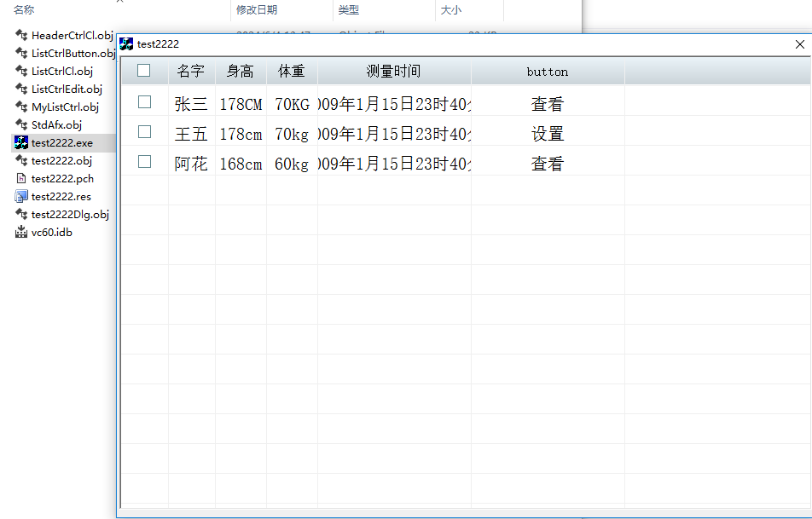Click the MyListCtrl.obj file icon in Explorer
The width and height of the screenshot is (812, 519).
click(21, 107)
